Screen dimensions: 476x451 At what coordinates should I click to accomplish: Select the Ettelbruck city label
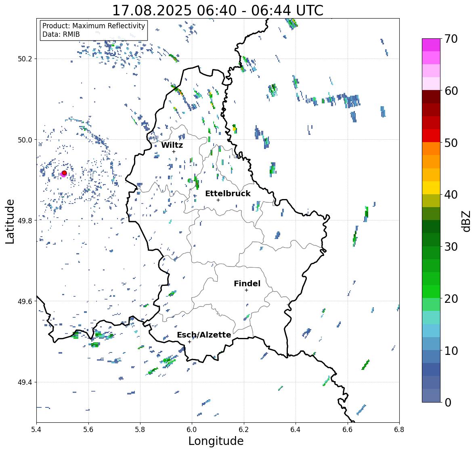click(x=228, y=193)
